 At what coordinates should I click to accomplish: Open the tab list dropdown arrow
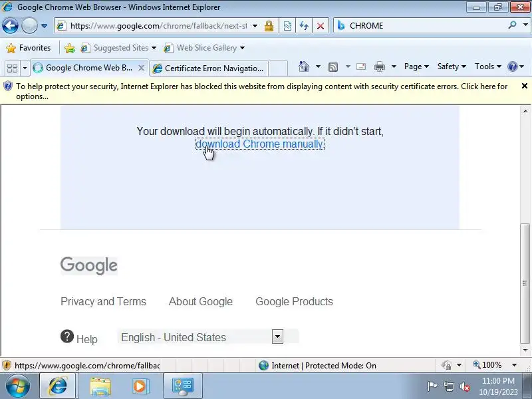tap(25, 68)
